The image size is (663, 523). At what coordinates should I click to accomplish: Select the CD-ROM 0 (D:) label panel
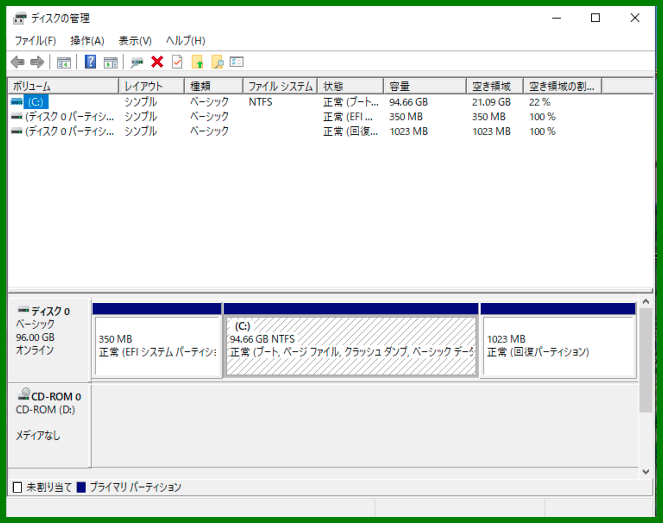tap(49, 425)
